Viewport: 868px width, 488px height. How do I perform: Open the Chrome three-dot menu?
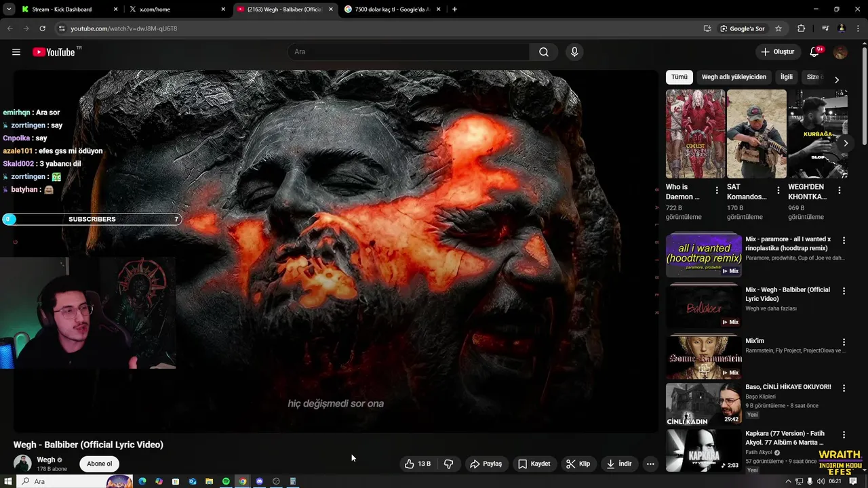pyautogui.click(x=857, y=28)
